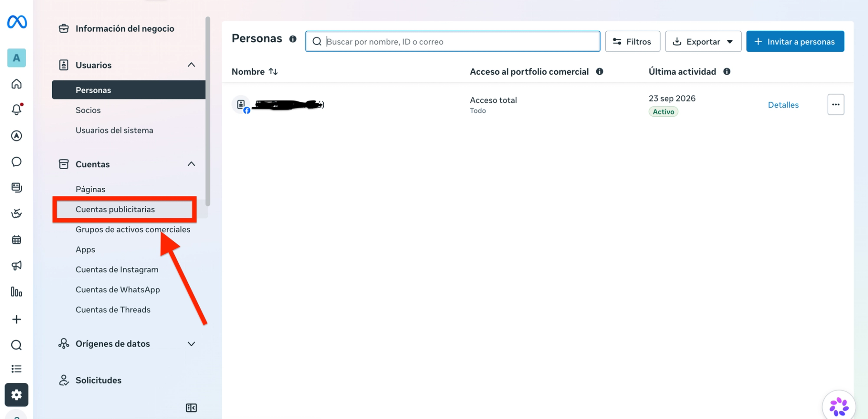Click the sidebar vertical scrollbar
This screenshot has height=419, width=868.
coord(208,111)
